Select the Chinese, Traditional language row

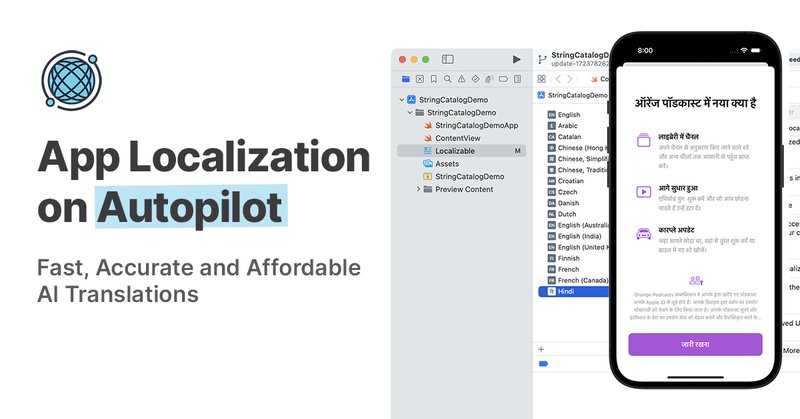573,170
